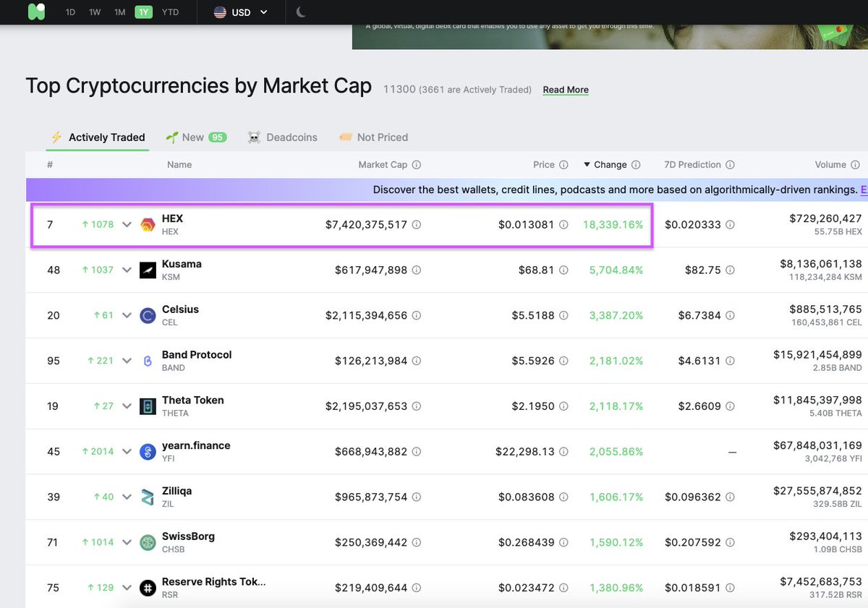Viewport: 868px width, 608px height.
Task: Click the site logo in the top bar
Action: point(36,12)
